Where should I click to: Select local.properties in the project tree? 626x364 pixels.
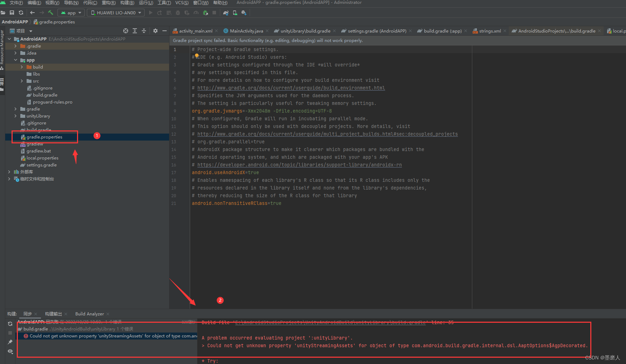click(42, 158)
